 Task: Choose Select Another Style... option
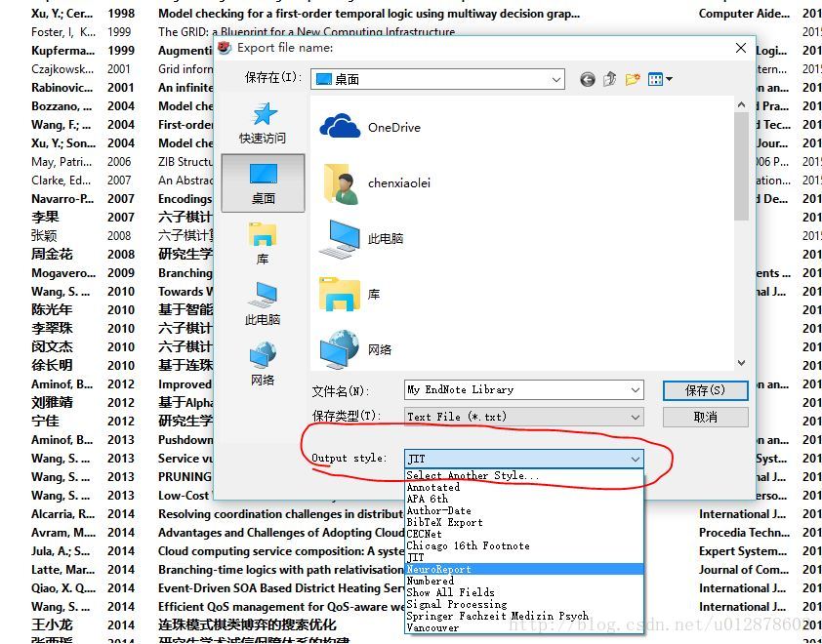coord(524,475)
